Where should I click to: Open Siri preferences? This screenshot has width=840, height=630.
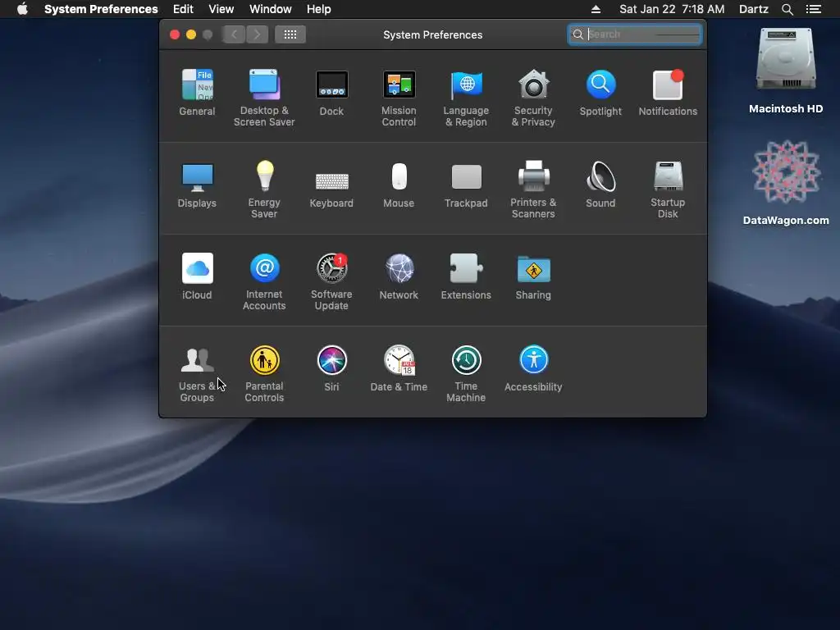pyautogui.click(x=331, y=368)
